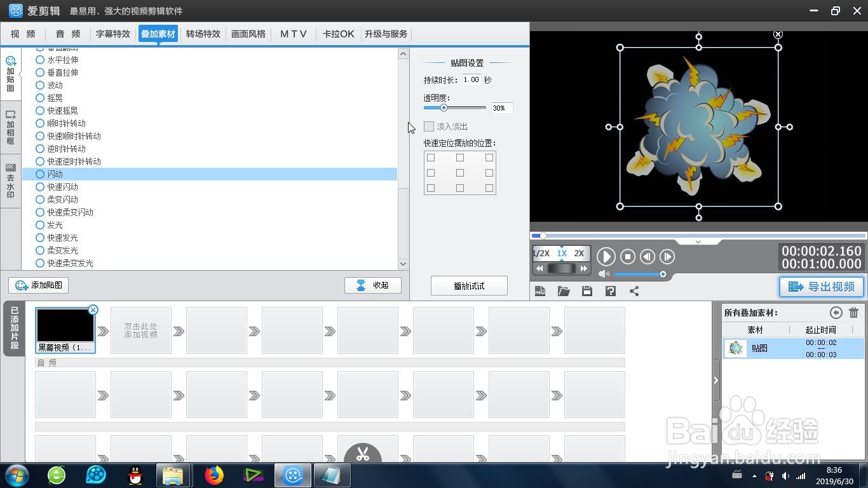Mute the preview volume speaker
This screenshot has height=488, width=868.
tap(604, 274)
